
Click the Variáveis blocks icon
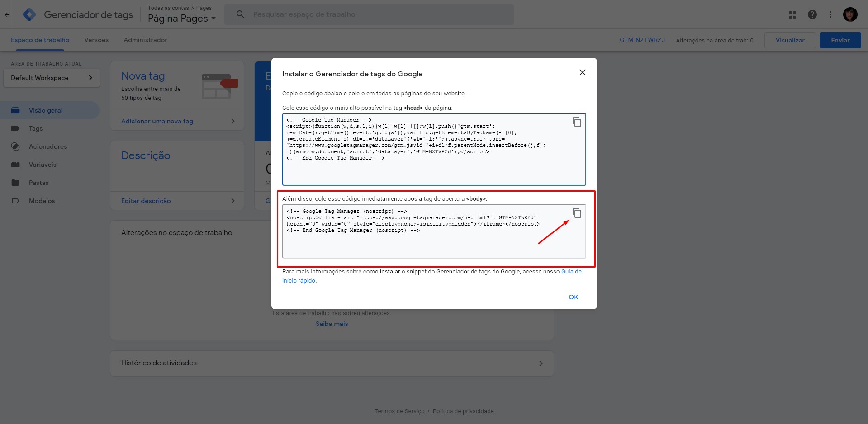tap(15, 165)
